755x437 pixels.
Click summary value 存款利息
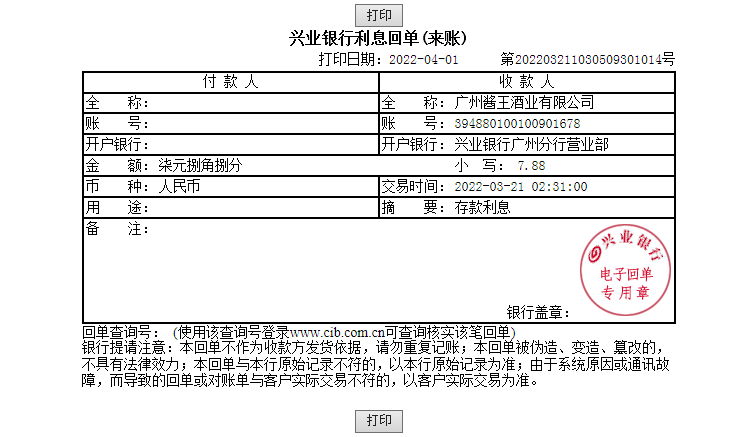coord(482,207)
